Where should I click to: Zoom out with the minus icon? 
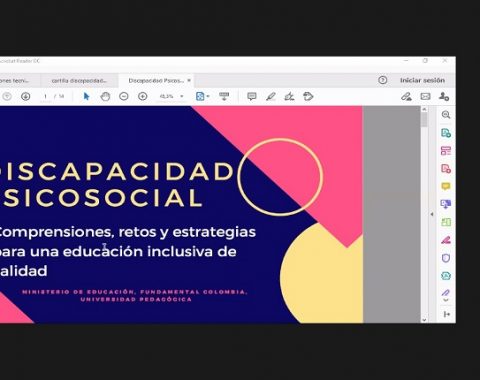coord(124,97)
